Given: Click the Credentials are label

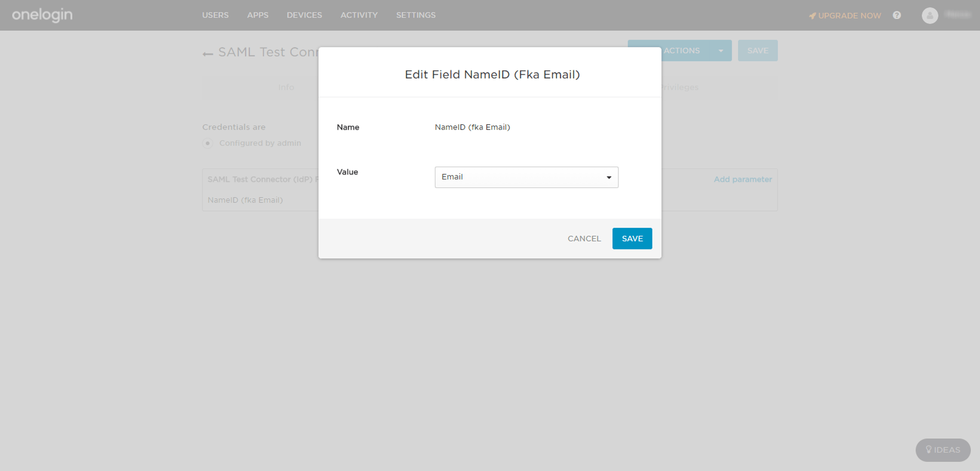Looking at the screenshot, I should click(234, 127).
